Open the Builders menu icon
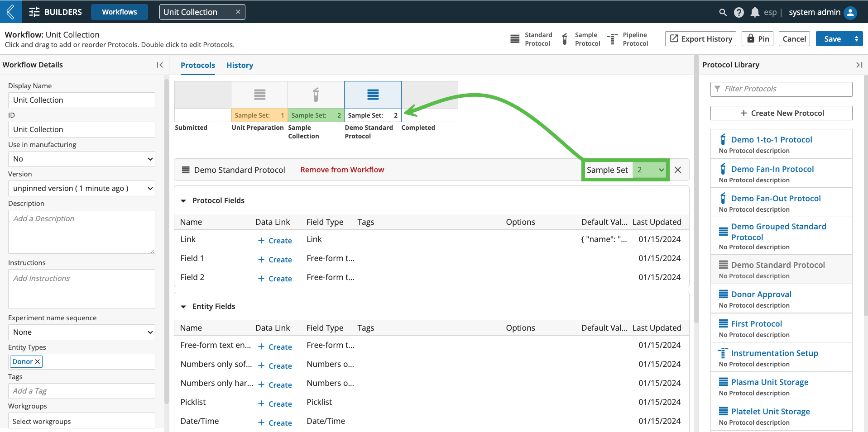 point(34,12)
